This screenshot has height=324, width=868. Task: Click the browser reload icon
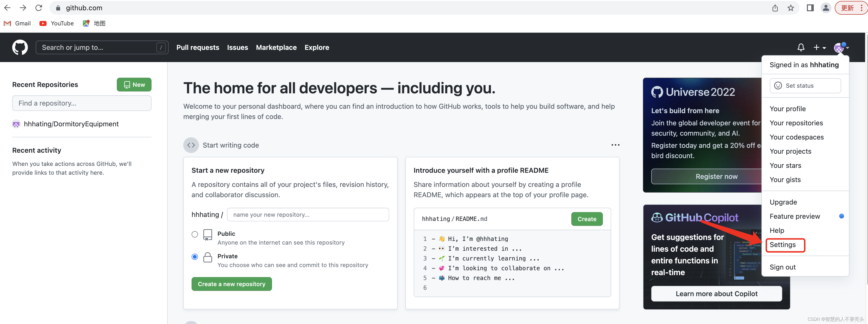(x=39, y=8)
